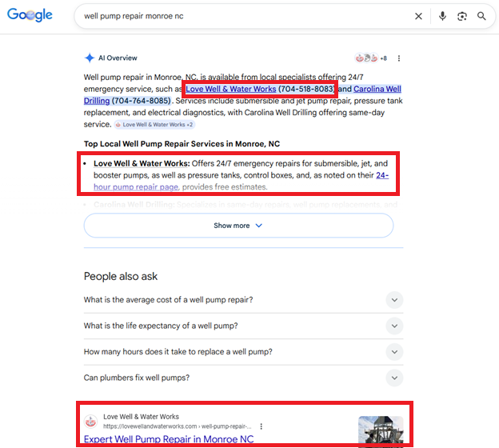Clear the search box with the X icon

click(x=418, y=16)
